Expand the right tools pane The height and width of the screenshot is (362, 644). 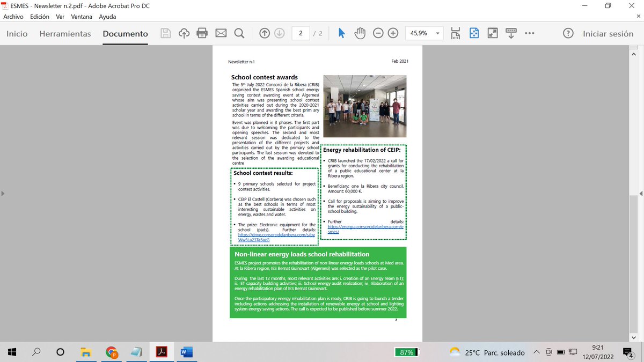641,194
